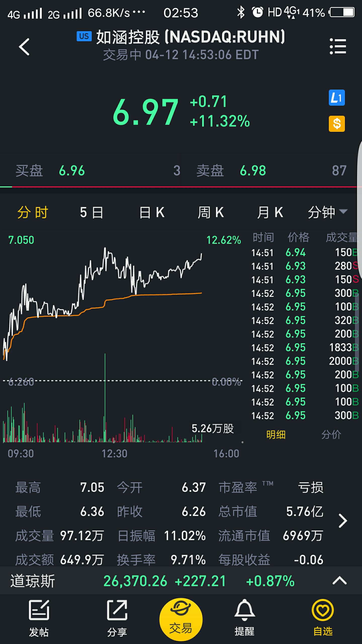
Task: Tap the trade row with volume 280S
Action: [x=305, y=266]
